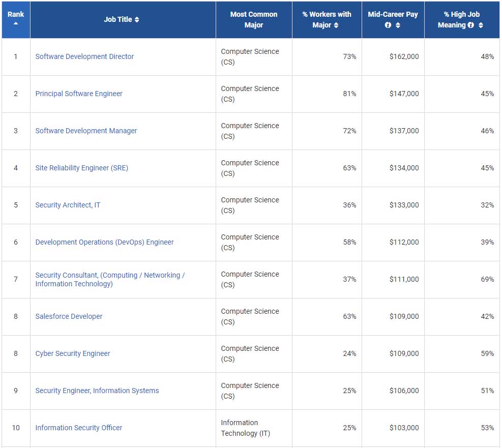The width and height of the screenshot is (502, 448).
Task: Click Computer Science major in Salesforce Developer row
Action: (x=254, y=316)
